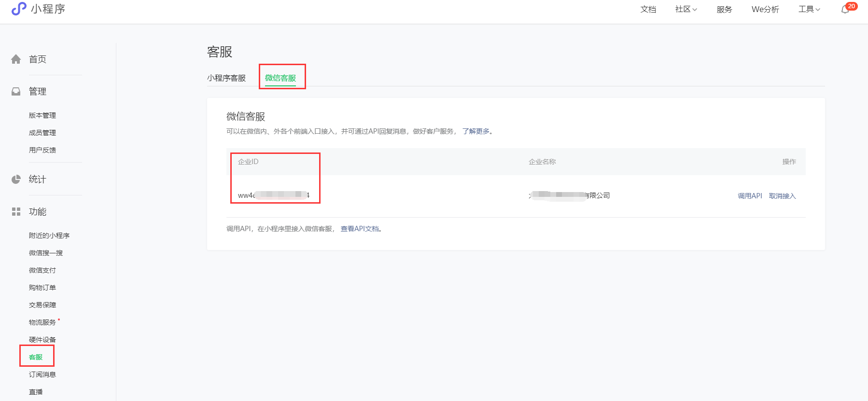868x401 pixels.
Task: Expand the 工具 dropdown menu
Action: pyautogui.click(x=809, y=9)
